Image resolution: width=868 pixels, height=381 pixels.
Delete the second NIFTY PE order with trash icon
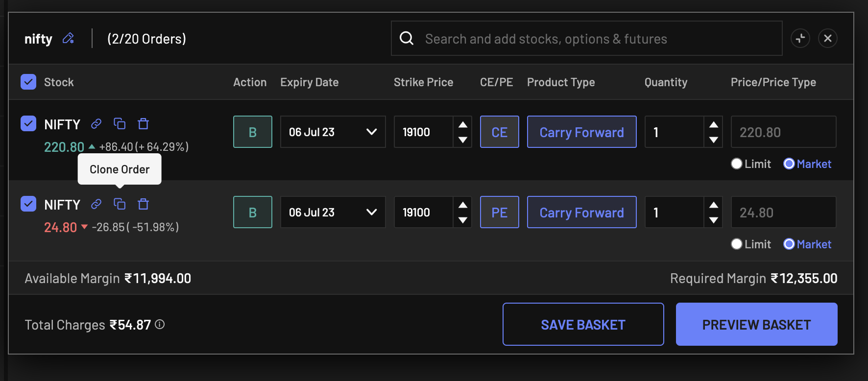[143, 204]
